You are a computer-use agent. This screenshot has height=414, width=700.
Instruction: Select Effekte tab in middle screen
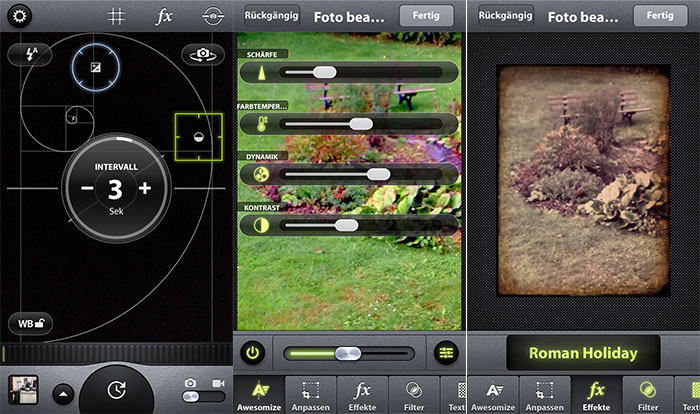[362, 395]
